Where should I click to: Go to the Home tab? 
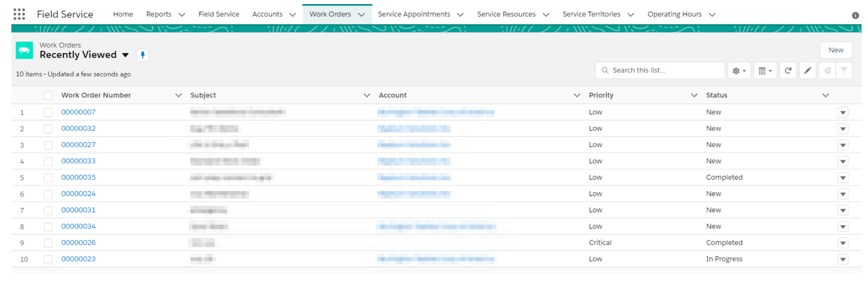123,14
